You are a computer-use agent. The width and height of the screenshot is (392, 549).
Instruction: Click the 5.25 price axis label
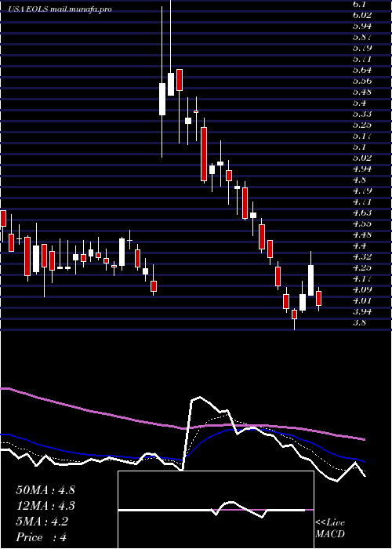coord(362,125)
